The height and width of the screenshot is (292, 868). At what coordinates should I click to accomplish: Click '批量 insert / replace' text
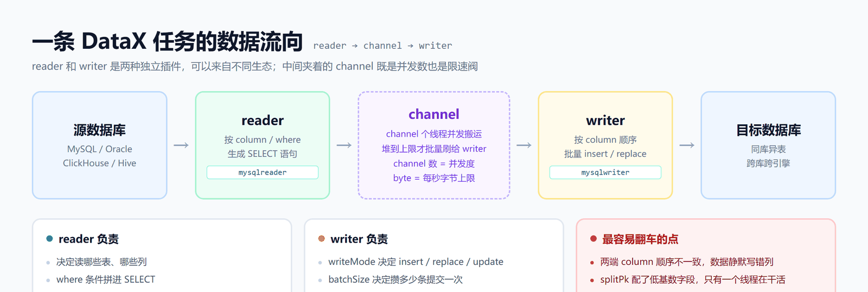pos(605,154)
